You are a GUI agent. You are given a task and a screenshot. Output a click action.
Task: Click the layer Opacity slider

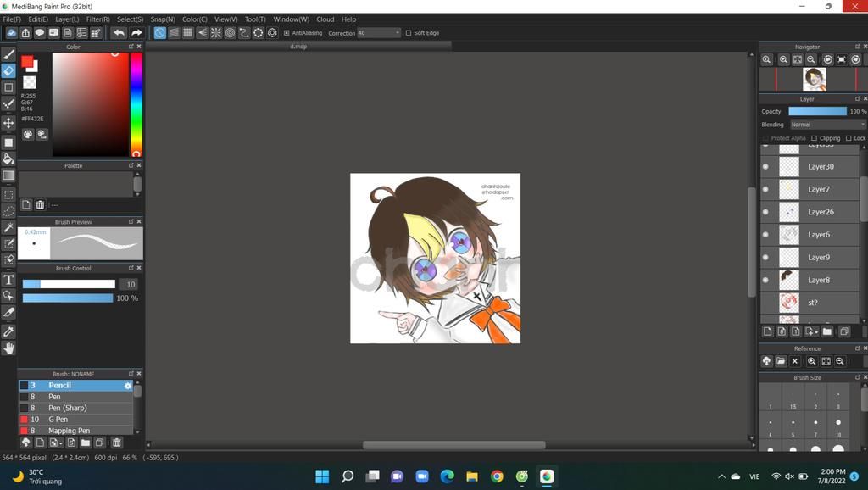[818, 111]
